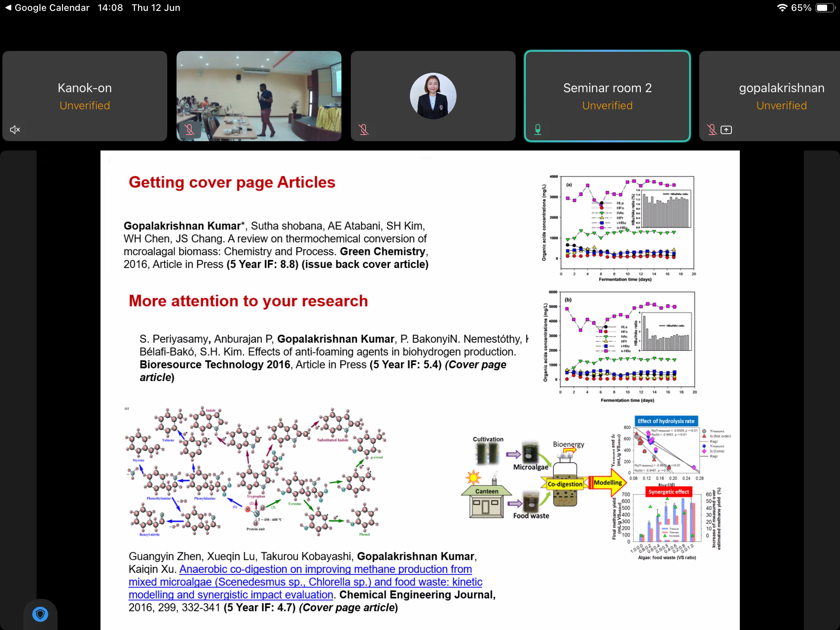Image resolution: width=840 pixels, height=630 pixels.
Task: Tap muted mic icon on the video tile
Action: 189,129
